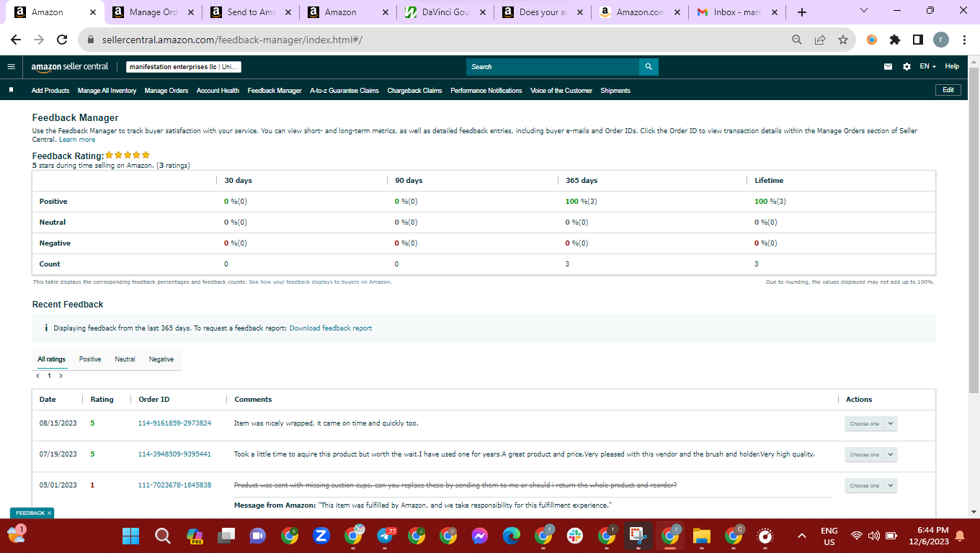Switch to the Positive ratings tab
980x553 pixels.
tap(90, 359)
